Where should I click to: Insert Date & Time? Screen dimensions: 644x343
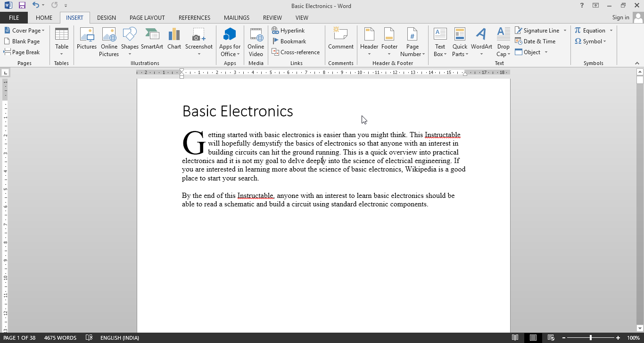pyautogui.click(x=535, y=41)
